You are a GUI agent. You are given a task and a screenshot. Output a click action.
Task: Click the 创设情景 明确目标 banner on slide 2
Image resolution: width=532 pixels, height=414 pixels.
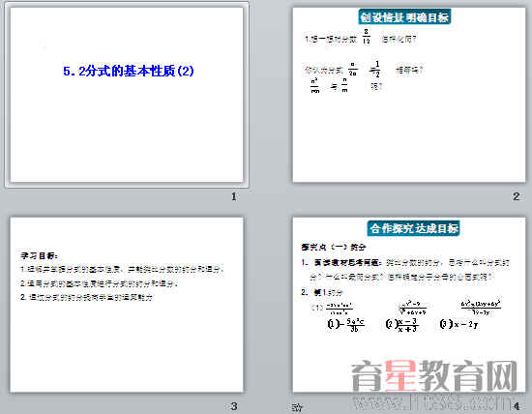click(404, 17)
